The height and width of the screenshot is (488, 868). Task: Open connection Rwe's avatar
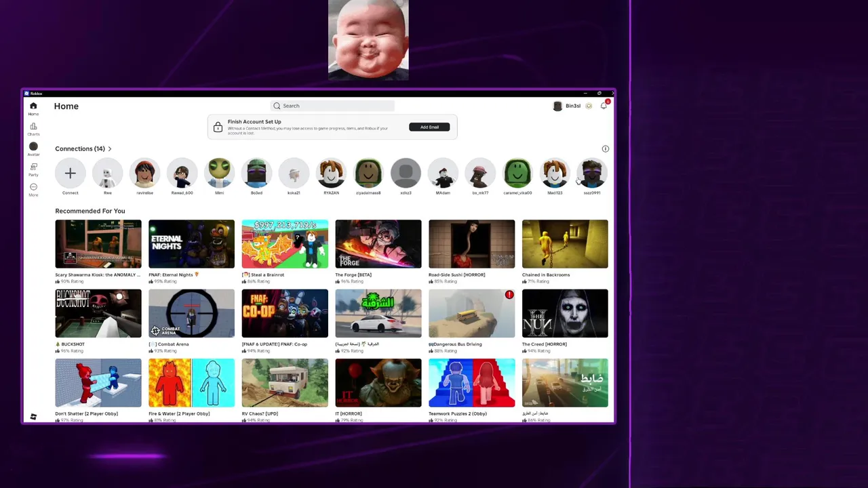pyautogui.click(x=107, y=174)
